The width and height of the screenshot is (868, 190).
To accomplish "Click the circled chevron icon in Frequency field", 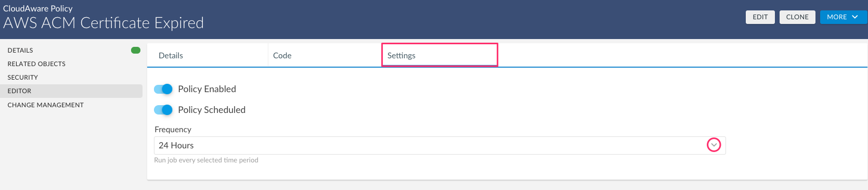I will pos(714,145).
